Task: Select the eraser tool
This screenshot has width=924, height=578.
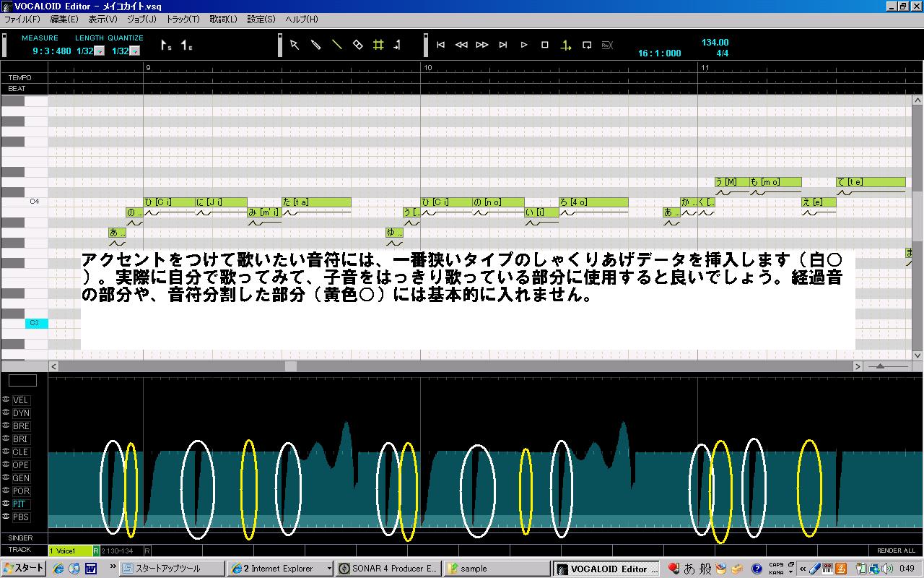Action: [357, 45]
